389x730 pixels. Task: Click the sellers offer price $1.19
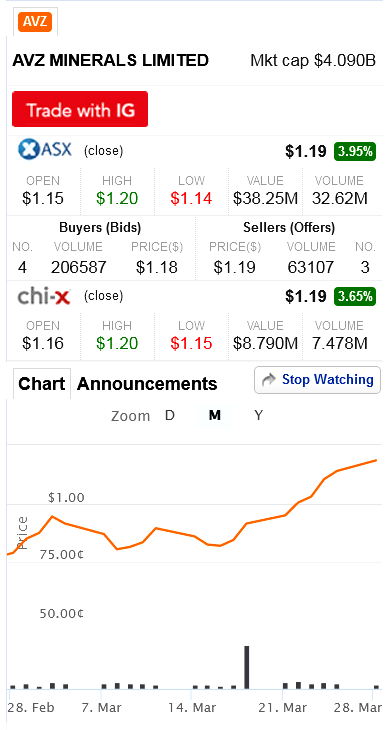click(x=235, y=267)
